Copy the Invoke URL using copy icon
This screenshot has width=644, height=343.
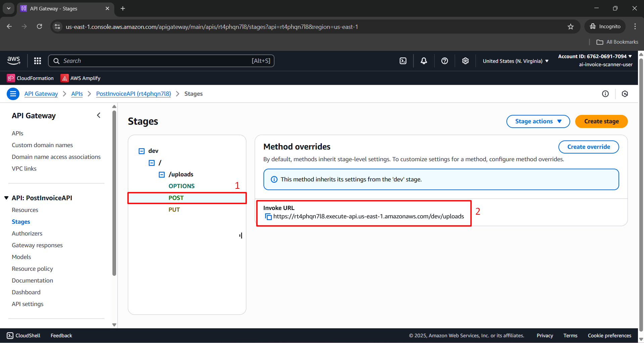coord(268,217)
